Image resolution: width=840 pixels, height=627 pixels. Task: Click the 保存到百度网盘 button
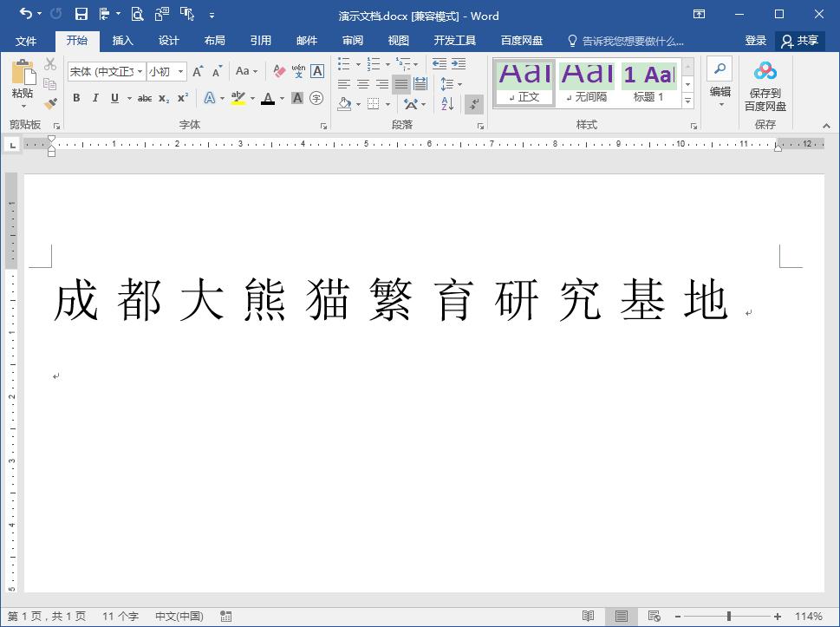coord(765,84)
